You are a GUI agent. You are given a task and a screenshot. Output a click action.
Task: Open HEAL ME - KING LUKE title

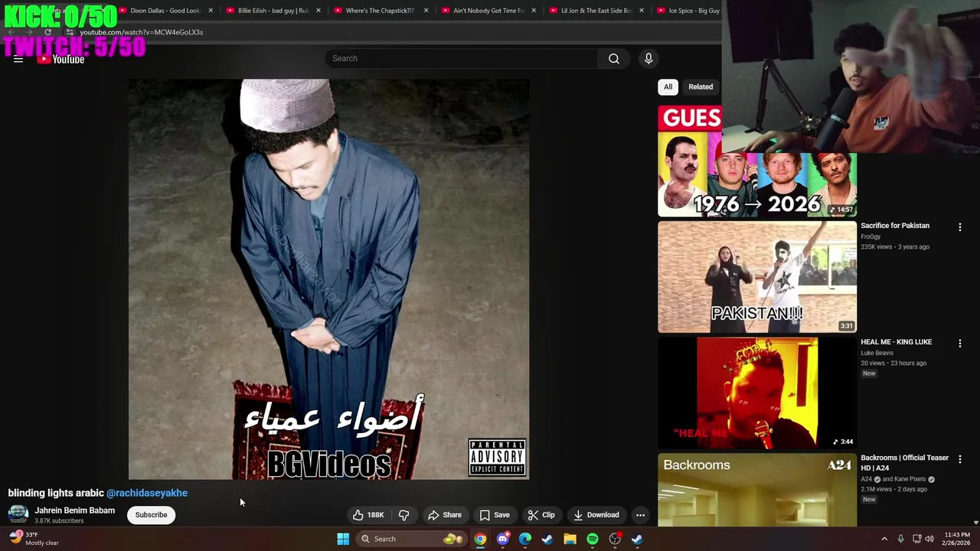tap(896, 342)
